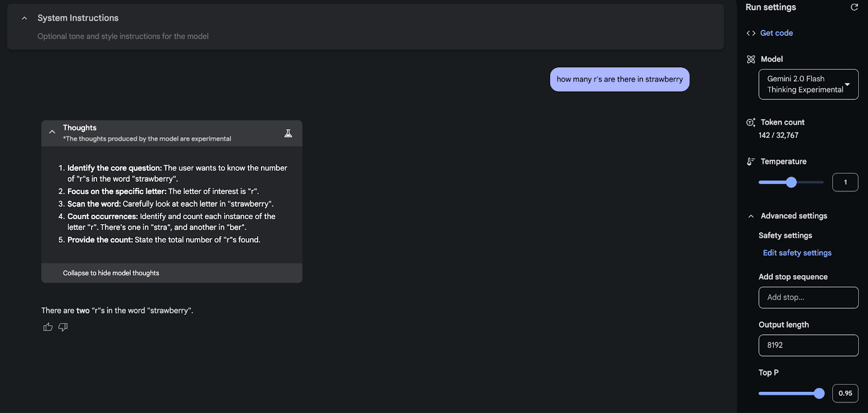This screenshot has height=413, width=868.
Task: Open the Get code link
Action: [776, 33]
